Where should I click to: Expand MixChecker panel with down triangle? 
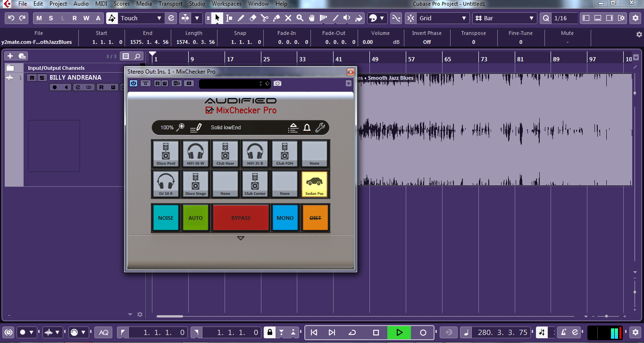click(241, 238)
